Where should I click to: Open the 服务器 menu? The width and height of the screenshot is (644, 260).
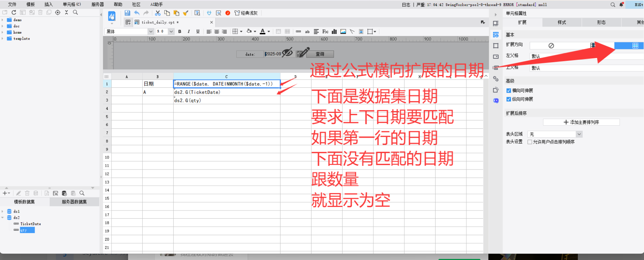tap(98, 5)
